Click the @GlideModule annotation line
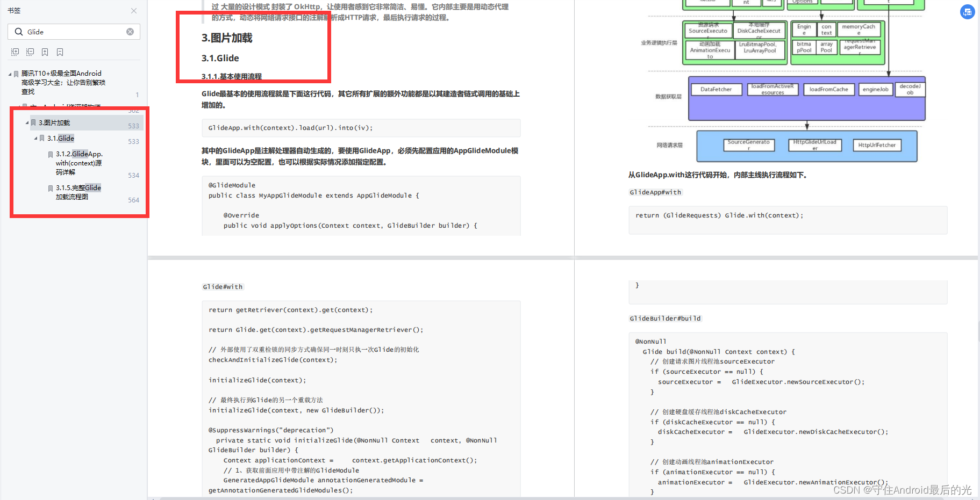This screenshot has width=980, height=500. [x=232, y=185]
